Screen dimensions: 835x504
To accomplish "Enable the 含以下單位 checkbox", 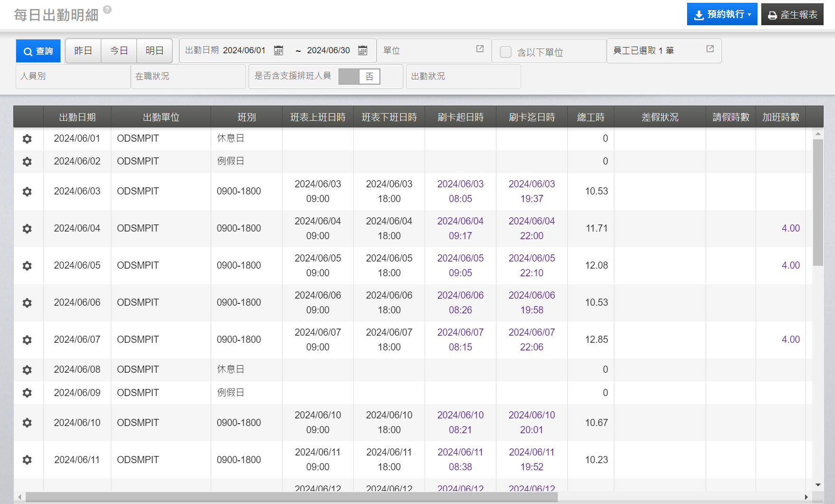I will 505,52.
